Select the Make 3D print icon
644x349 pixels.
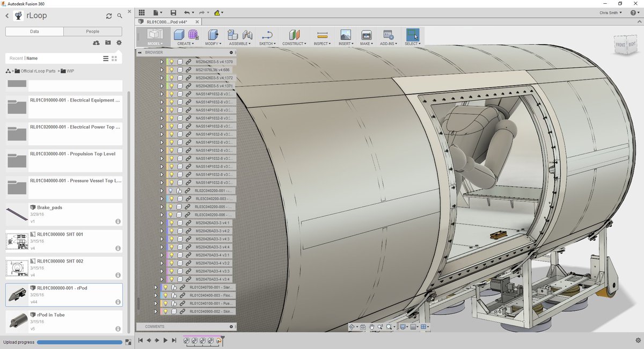click(x=367, y=35)
